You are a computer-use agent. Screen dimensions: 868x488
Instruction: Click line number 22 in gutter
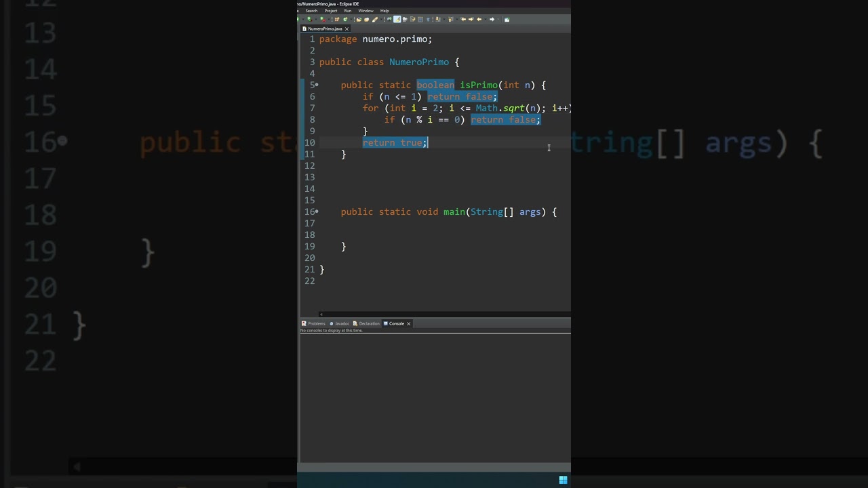tap(309, 281)
